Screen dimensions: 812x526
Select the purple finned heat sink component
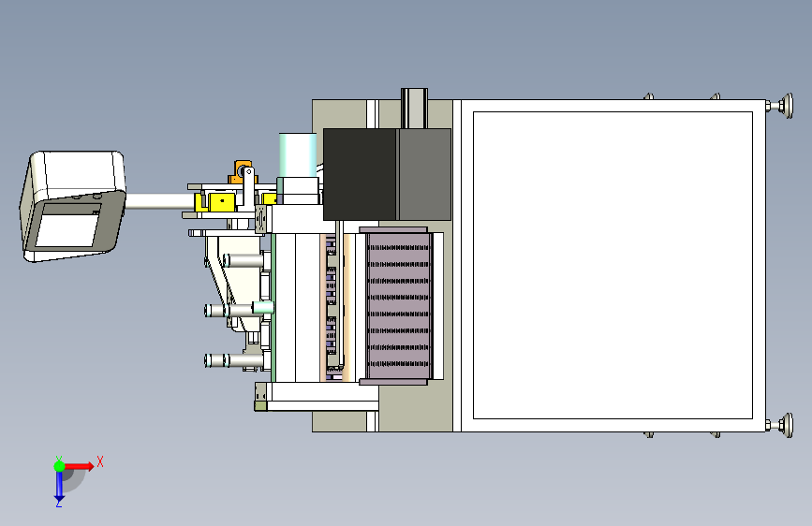[x=398, y=305]
